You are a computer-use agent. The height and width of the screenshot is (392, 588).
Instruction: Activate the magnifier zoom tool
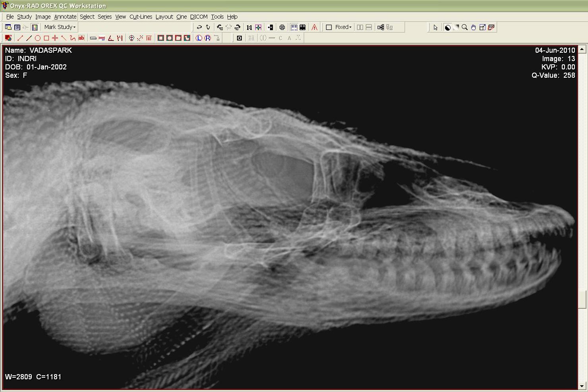coord(465,27)
